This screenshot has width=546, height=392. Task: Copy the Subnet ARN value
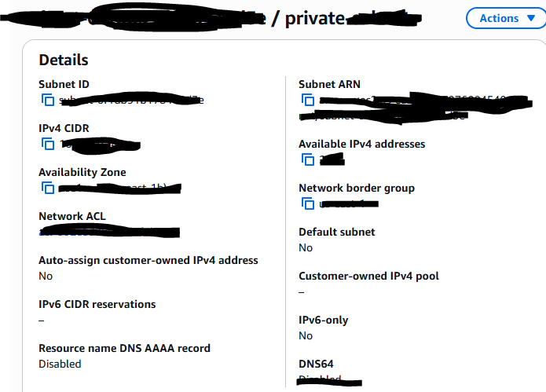click(307, 100)
